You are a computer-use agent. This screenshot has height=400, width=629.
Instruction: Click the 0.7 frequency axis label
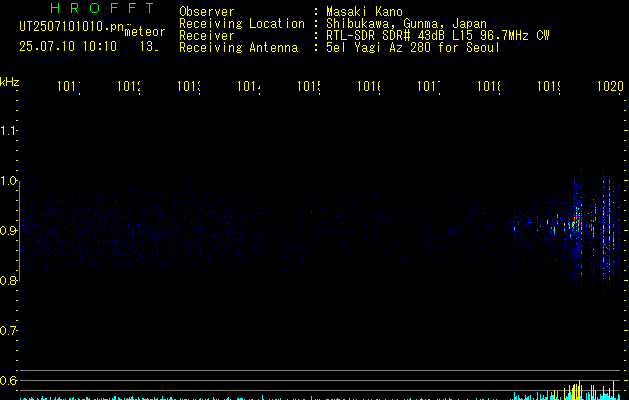pyautogui.click(x=8, y=330)
